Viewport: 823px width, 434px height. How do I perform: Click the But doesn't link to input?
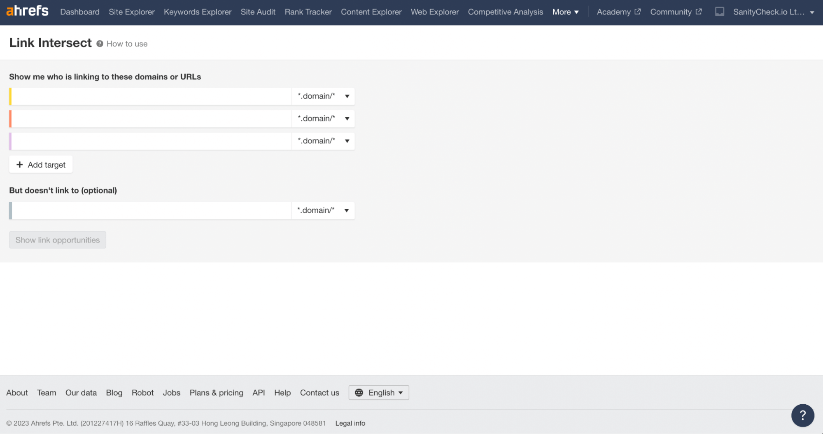point(151,211)
